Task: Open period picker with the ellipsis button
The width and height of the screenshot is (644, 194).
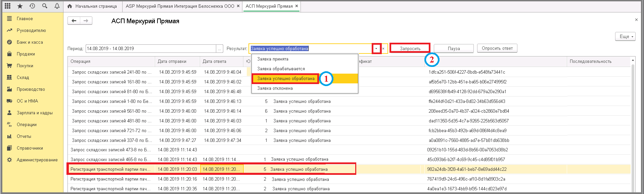Action: [x=220, y=49]
